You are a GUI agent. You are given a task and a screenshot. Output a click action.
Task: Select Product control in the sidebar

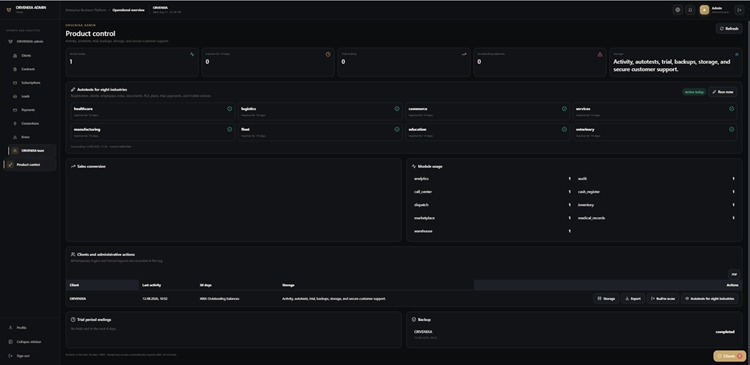pos(30,165)
